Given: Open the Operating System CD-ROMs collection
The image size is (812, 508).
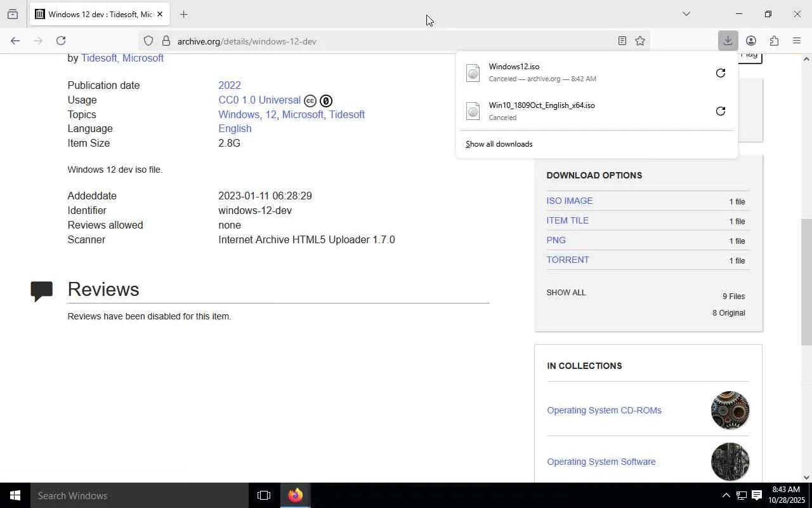Looking at the screenshot, I should pyautogui.click(x=605, y=410).
